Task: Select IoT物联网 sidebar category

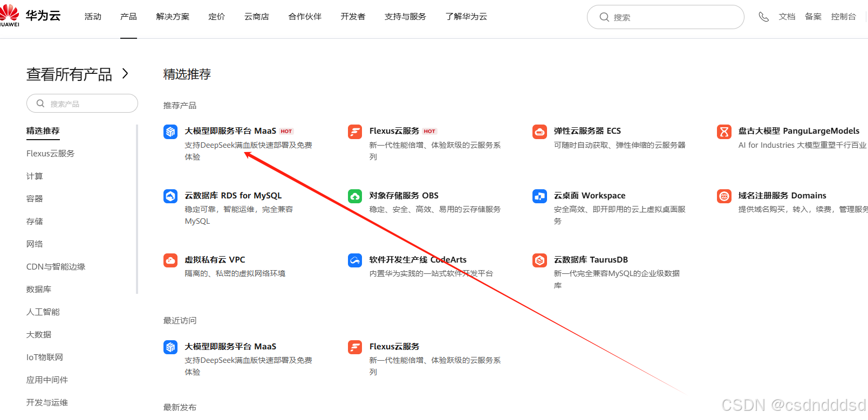Action: tap(45, 357)
